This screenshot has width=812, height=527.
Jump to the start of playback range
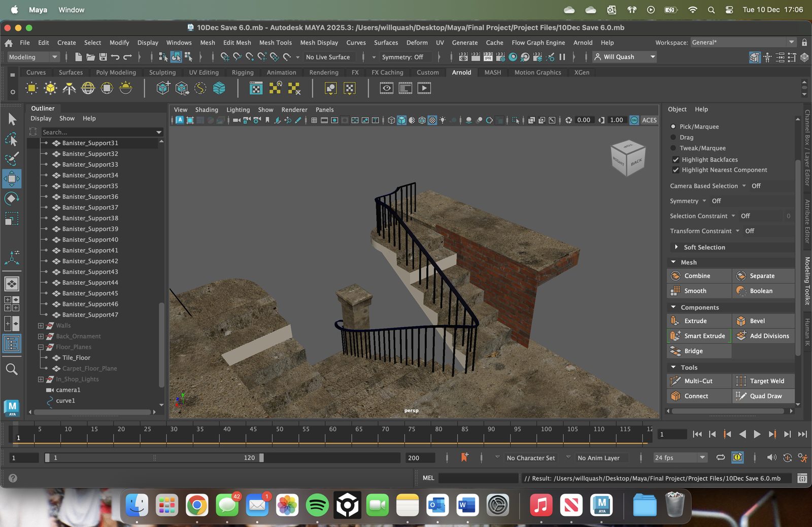(697, 434)
